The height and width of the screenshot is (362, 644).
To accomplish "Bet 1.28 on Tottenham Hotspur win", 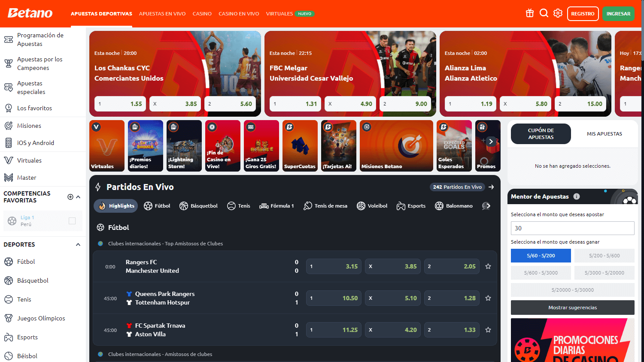I will (452, 298).
